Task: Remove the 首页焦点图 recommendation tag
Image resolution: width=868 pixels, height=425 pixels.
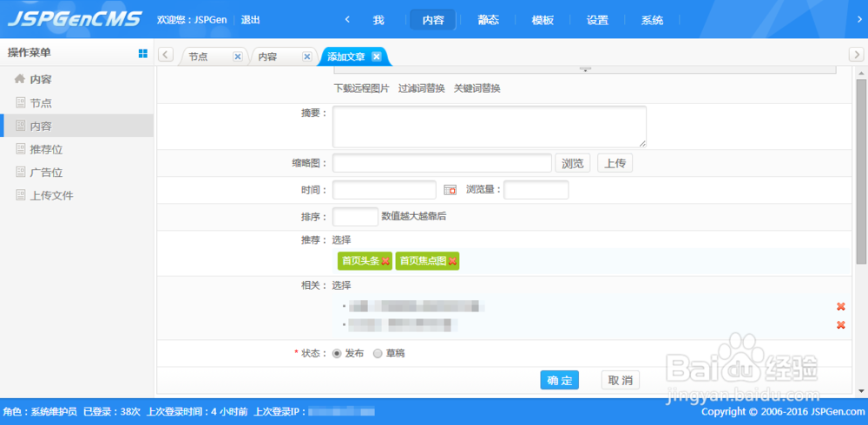Action: [x=453, y=261]
